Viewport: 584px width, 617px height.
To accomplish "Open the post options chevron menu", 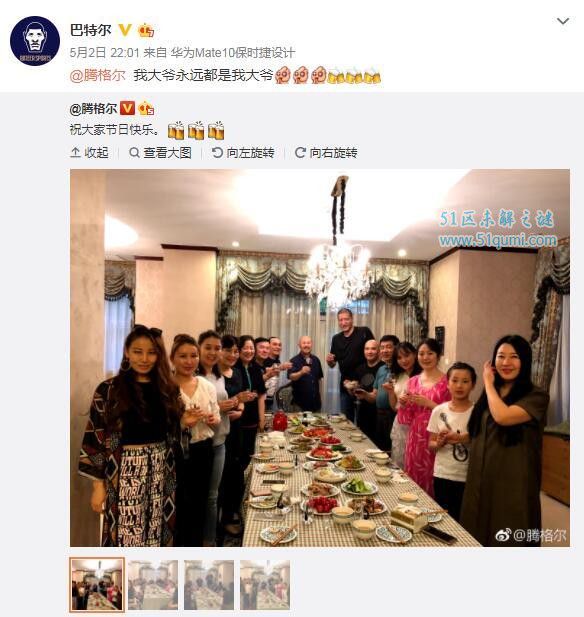I will tap(563, 21).
